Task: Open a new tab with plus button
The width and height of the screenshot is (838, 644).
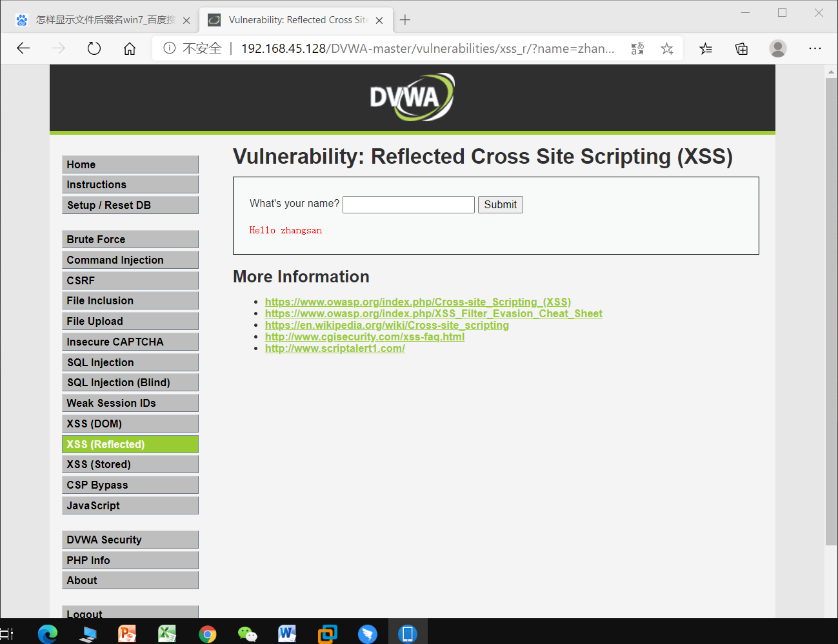Action: [405, 20]
